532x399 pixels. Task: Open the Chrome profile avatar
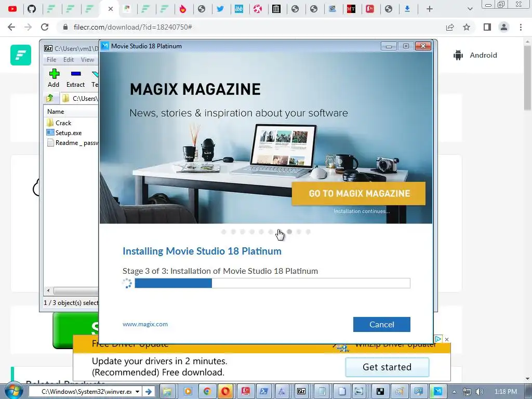click(x=504, y=27)
